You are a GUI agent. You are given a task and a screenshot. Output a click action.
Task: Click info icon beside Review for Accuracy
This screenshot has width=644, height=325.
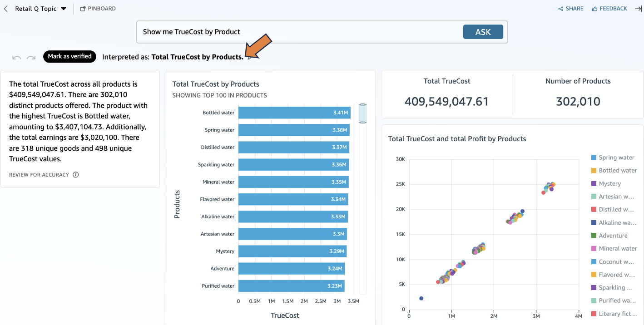[x=76, y=175]
